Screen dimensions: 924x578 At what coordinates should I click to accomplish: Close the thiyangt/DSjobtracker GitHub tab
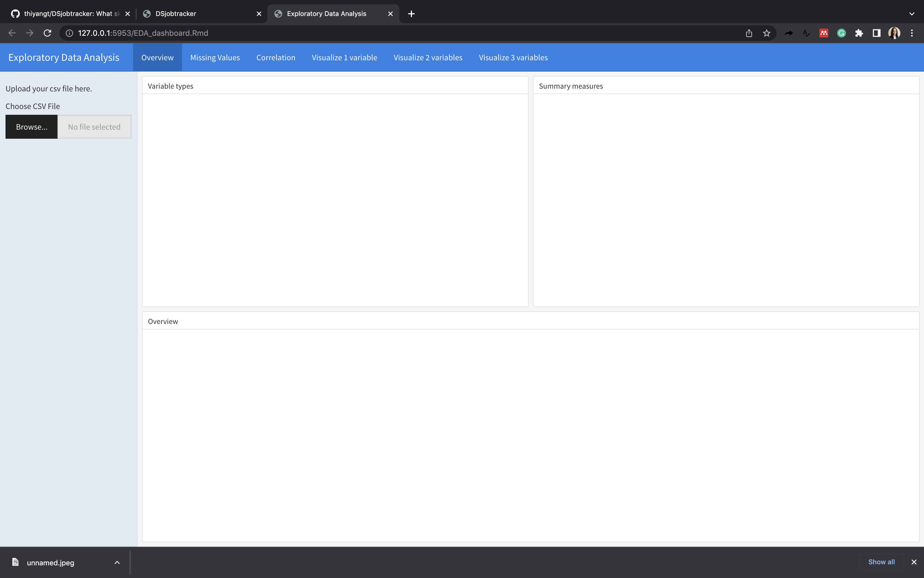pos(128,14)
